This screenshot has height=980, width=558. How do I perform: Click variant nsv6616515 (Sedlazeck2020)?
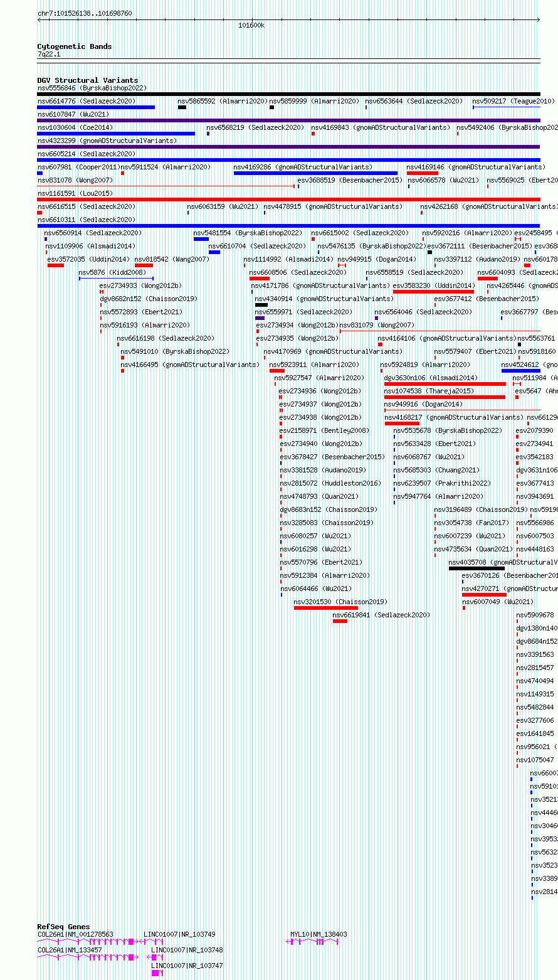pos(87,206)
